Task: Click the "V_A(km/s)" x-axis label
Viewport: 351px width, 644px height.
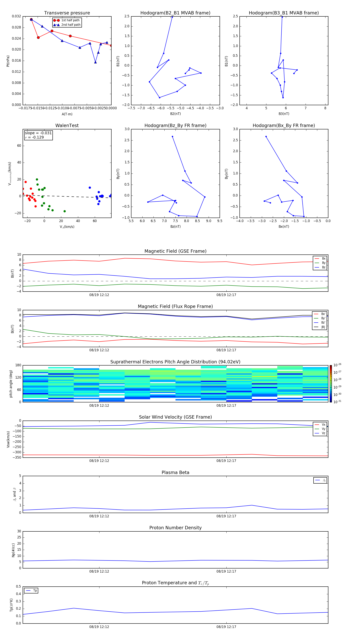Action: (x=67, y=227)
